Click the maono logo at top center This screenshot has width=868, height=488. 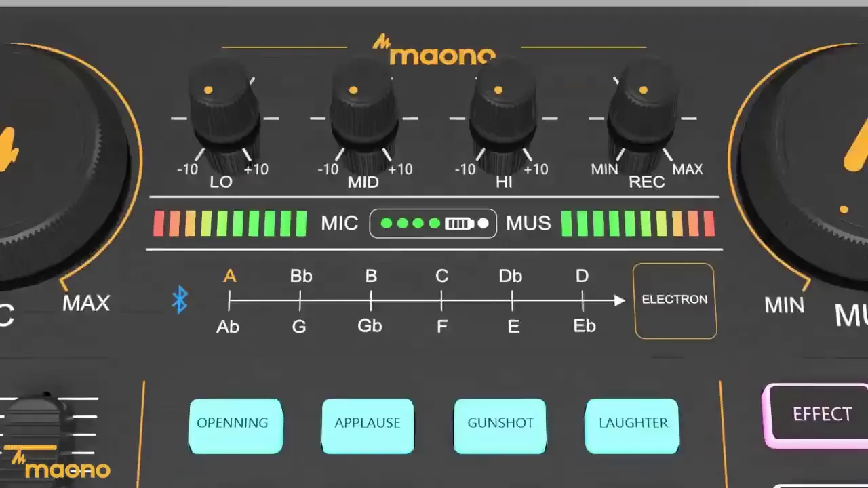pos(434,51)
